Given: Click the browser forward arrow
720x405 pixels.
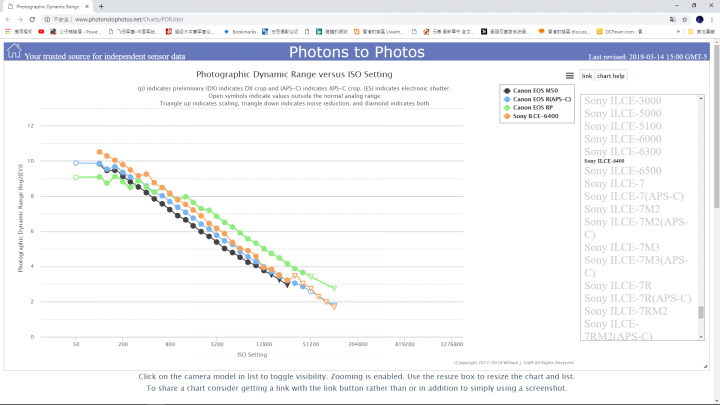Looking at the screenshot, I should click(x=20, y=19).
